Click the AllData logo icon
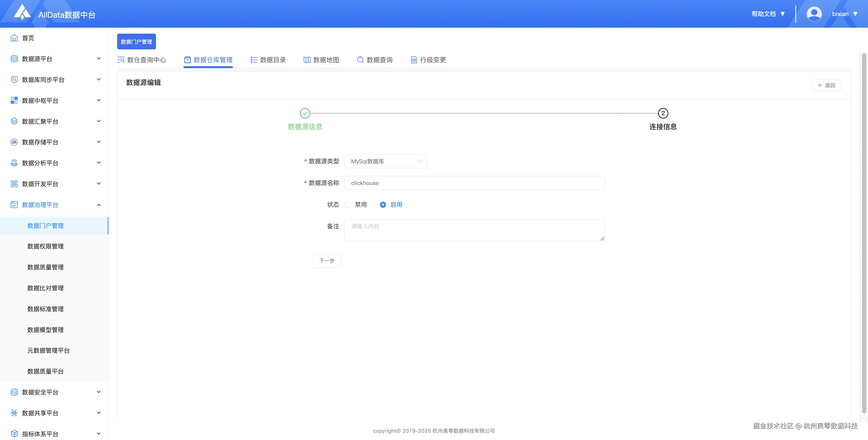The height and width of the screenshot is (440, 868). pyautogui.click(x=22, y=13)
